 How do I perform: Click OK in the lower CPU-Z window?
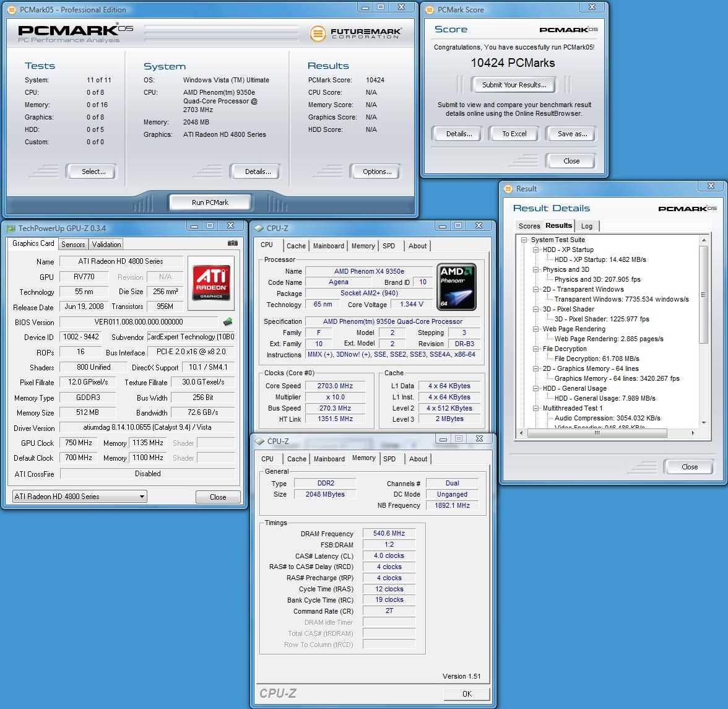coord(467,694)
